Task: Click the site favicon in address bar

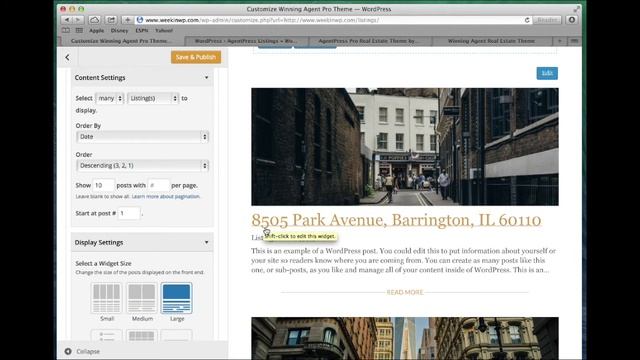Action: click(140, 20)
